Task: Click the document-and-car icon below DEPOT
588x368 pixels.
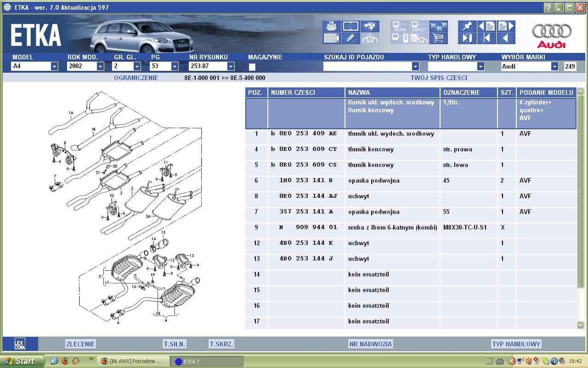Action: coord(419,38)
